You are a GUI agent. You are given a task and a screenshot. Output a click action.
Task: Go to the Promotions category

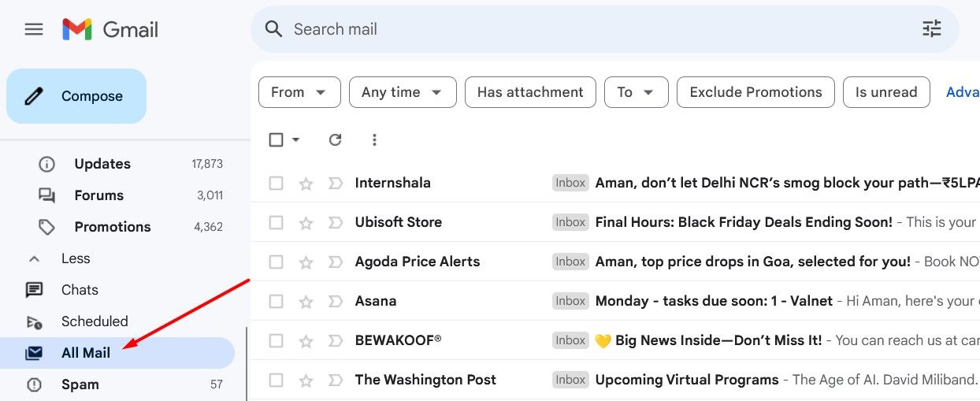pyautogui.click(x=112, y=227)
